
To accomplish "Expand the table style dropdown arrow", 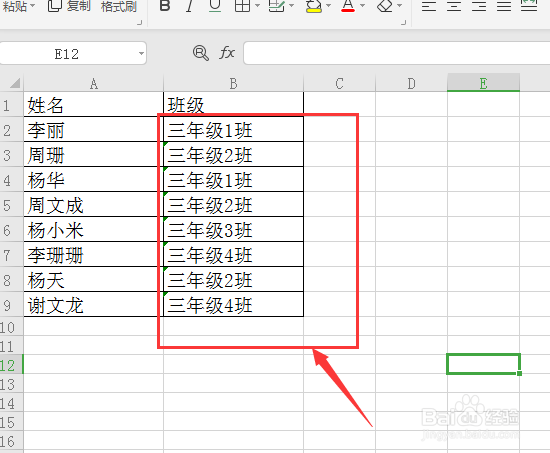I will tap(291, 6).
